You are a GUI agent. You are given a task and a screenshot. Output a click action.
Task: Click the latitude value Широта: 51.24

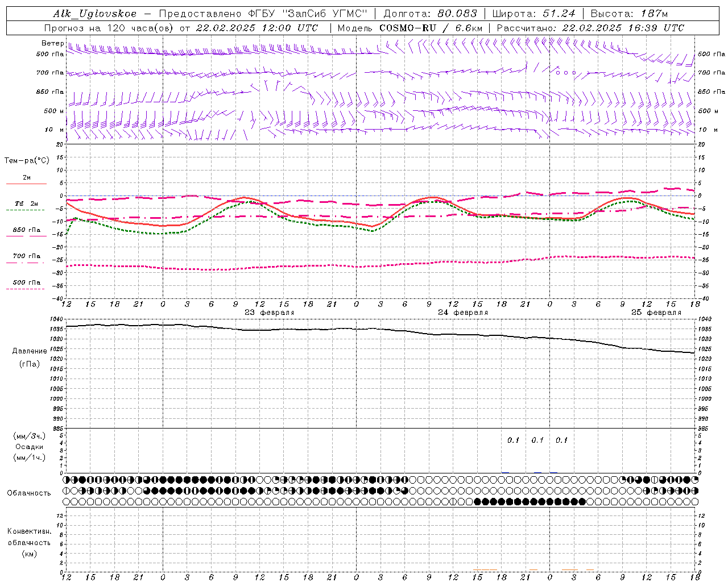click(x=533, y=14)
